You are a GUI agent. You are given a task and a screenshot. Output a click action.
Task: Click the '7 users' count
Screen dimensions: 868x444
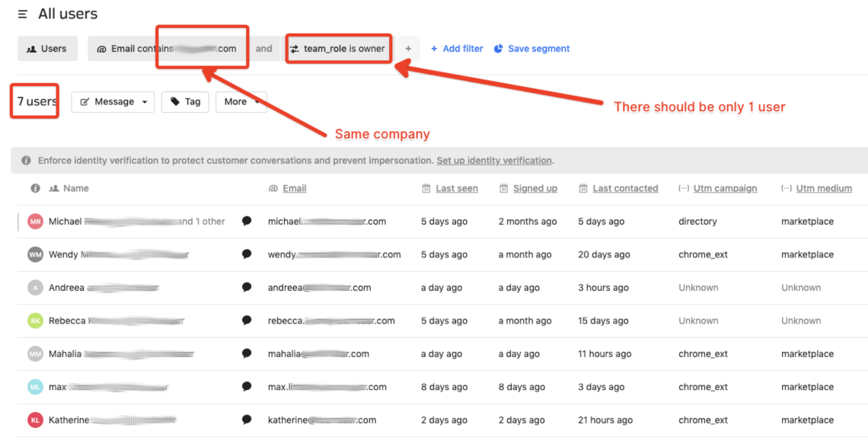[37, 101]
